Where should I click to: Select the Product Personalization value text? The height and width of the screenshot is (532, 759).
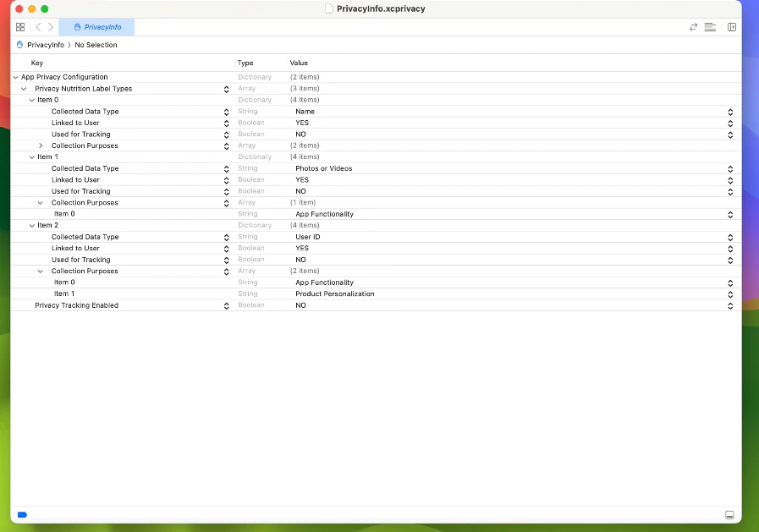pyautogui.click(x=335, y=293)
